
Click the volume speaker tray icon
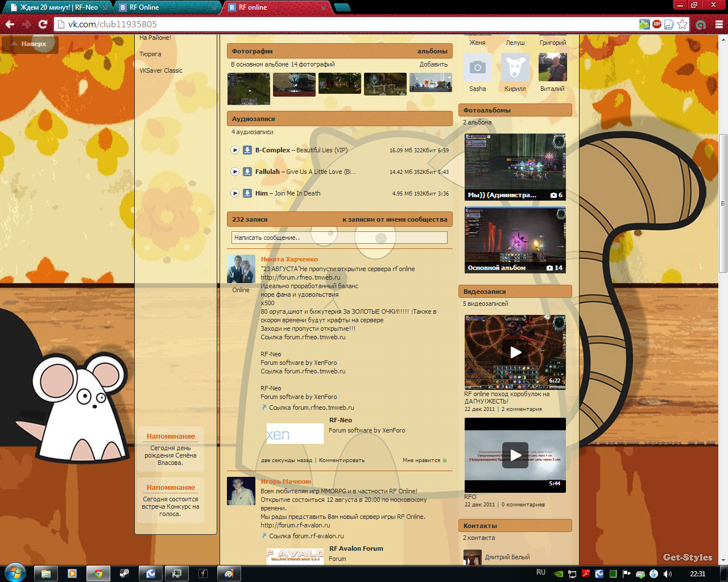tap(667, 574)
